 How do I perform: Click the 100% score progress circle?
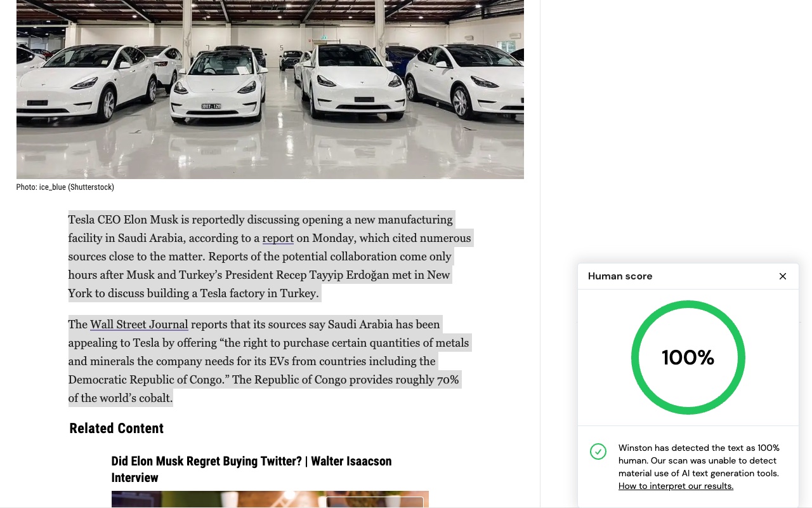tap(688, 358)
